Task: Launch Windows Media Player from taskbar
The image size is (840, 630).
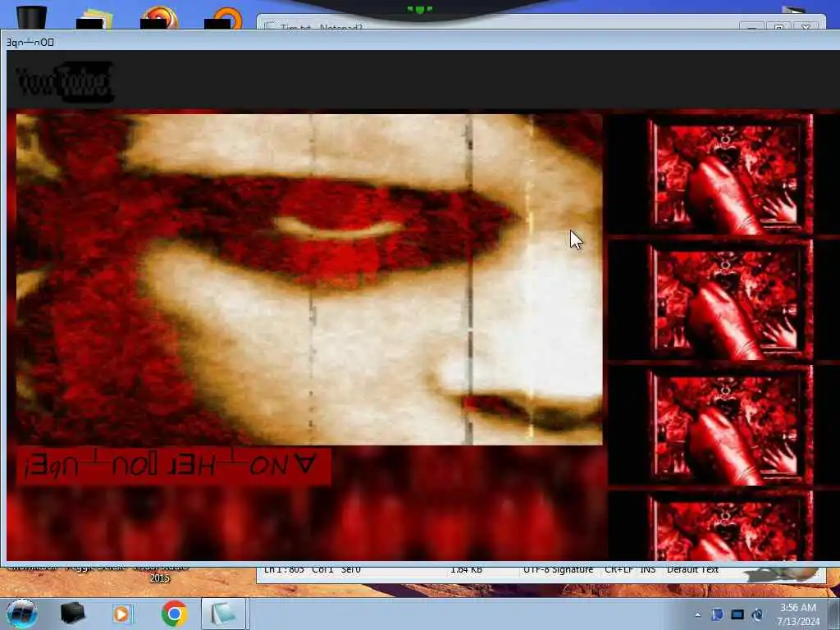Action: 122,614
